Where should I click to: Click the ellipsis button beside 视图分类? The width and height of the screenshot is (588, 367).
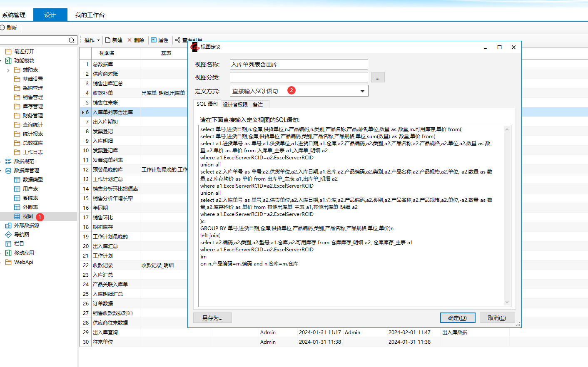click(x=378, y=78)
